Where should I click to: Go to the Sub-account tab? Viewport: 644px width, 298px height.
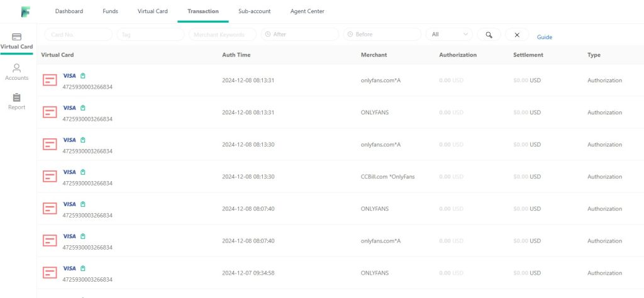point(254,11)
